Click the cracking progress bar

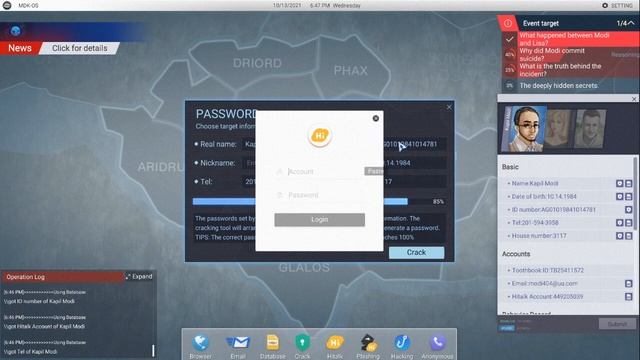pyautogui.click(x=312, y=201)
